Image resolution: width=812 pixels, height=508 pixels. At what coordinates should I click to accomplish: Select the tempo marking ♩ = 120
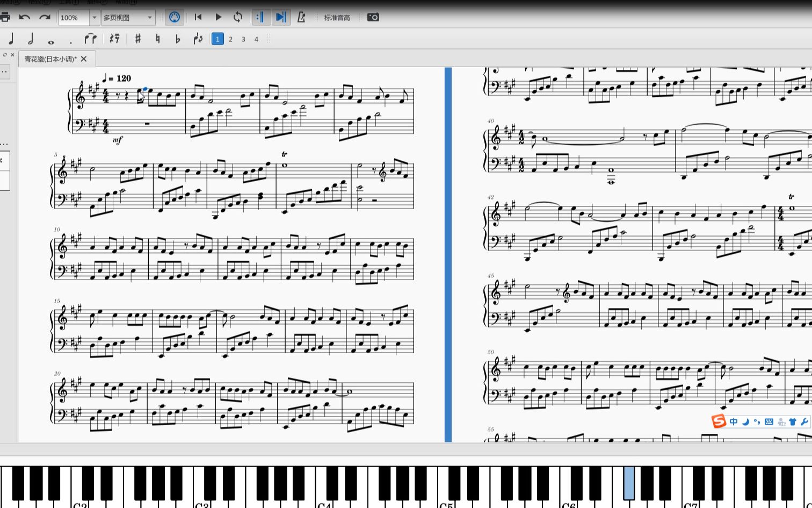[117, 78]
